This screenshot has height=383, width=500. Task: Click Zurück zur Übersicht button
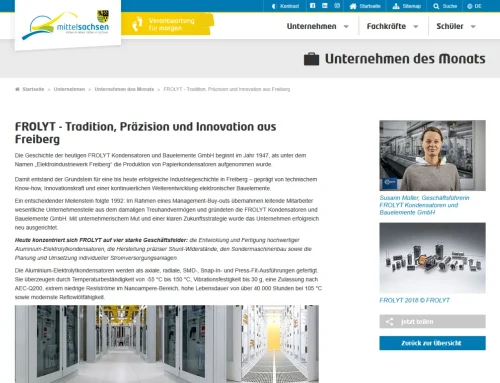click(x=432, y=343)
